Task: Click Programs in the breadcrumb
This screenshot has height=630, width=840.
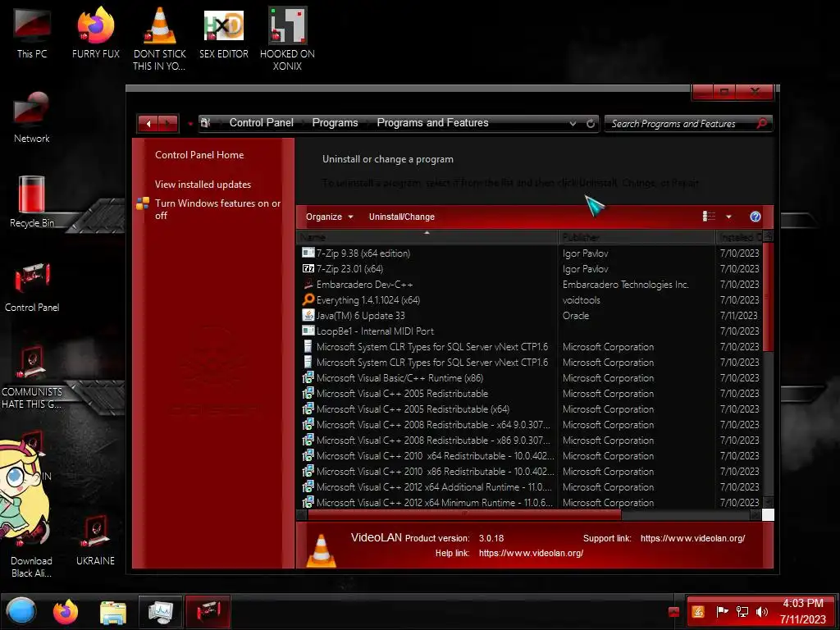Action: pos(335,123)
